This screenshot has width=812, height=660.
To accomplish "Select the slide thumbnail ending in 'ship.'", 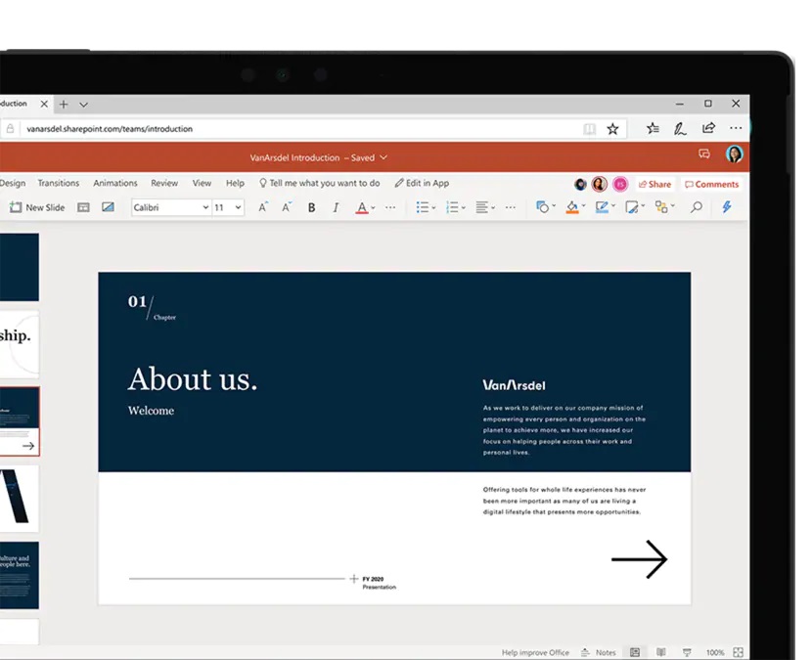I will coord(20,342).
